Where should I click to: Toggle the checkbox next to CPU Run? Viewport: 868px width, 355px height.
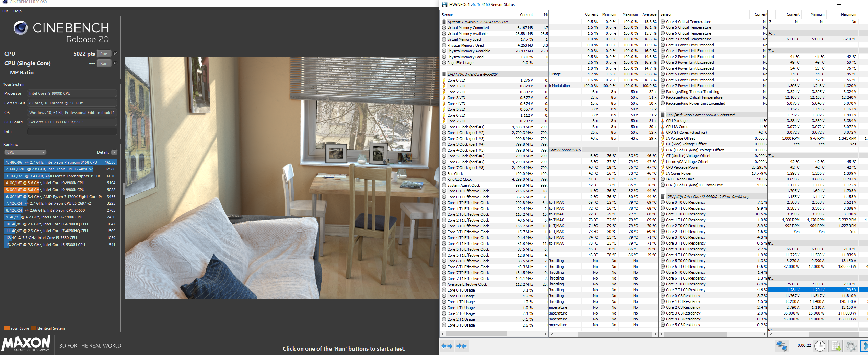tap(115, 54)
